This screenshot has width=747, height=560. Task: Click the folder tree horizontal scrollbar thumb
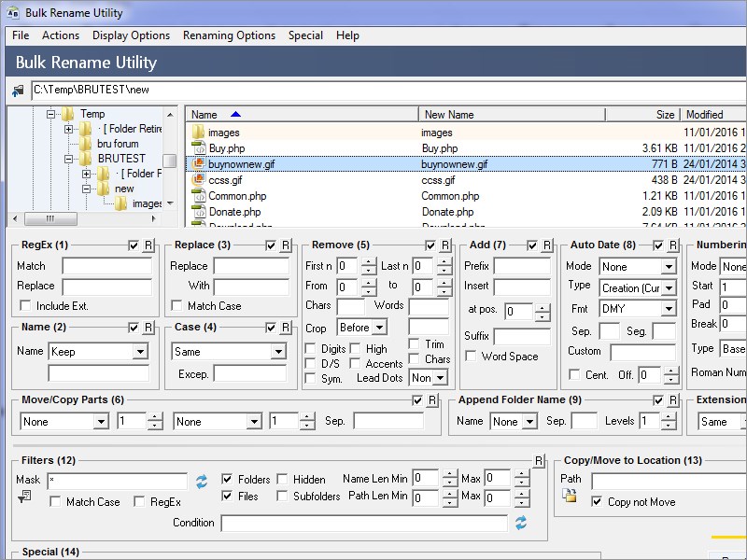pos(50,219)
